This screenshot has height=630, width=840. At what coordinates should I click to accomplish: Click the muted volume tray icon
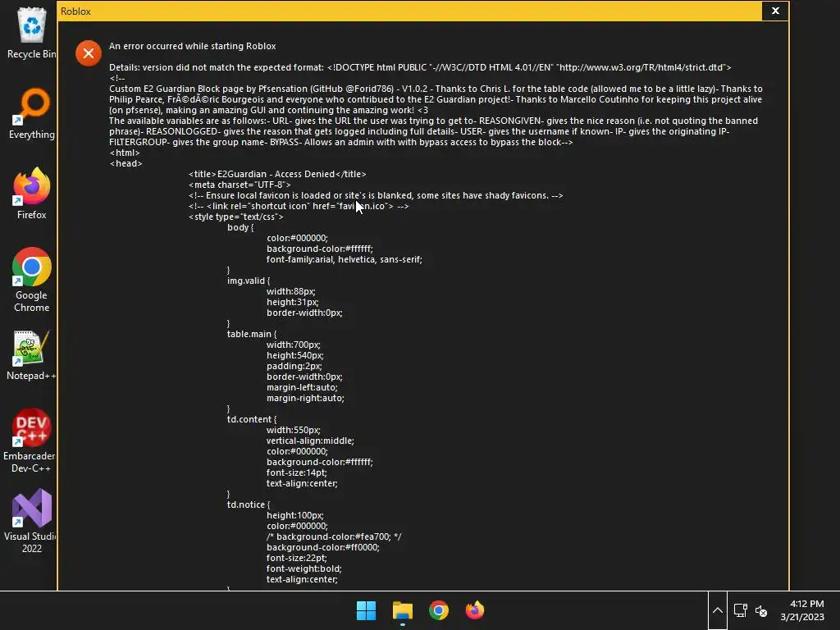761,610
